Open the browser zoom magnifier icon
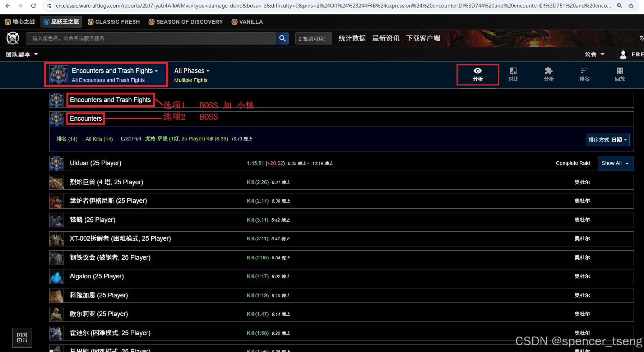Image resolution: width=644 pixels, height=352 pixels. 620,6
